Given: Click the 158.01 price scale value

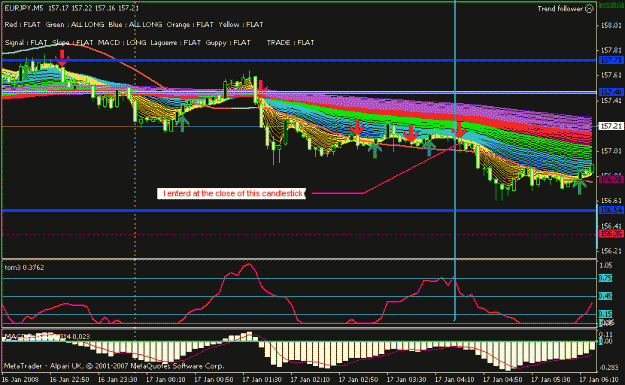Looking at the screenshot, I should coord(611,26).
